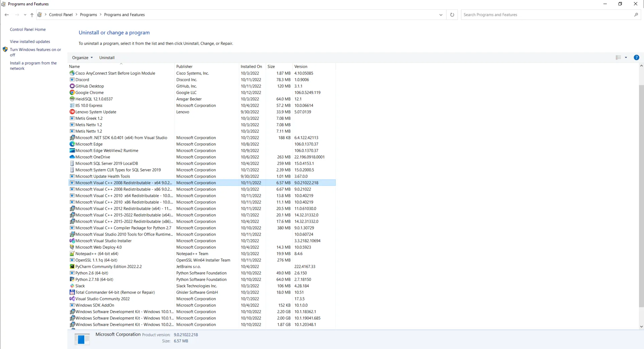The width and height of the screenshot is (644, 349).
Task: Open Control Panel Home link
Action: (28, 30)
